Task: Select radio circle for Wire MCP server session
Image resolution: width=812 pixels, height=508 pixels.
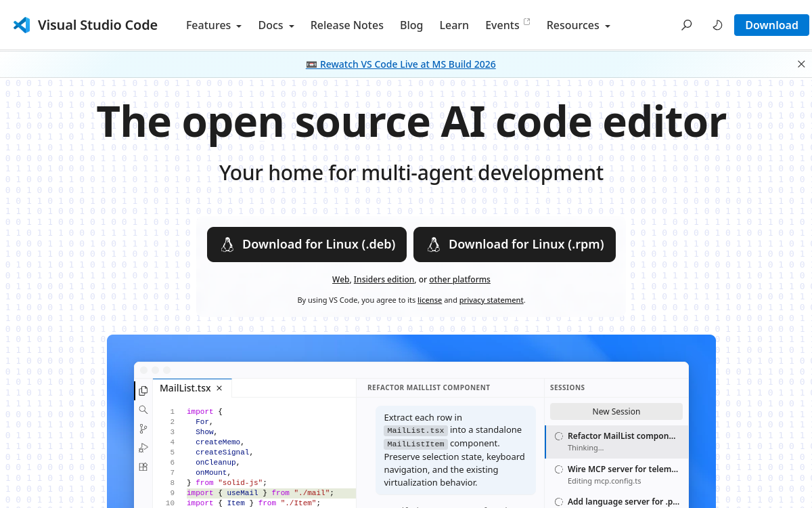Action: click(559, 469)
